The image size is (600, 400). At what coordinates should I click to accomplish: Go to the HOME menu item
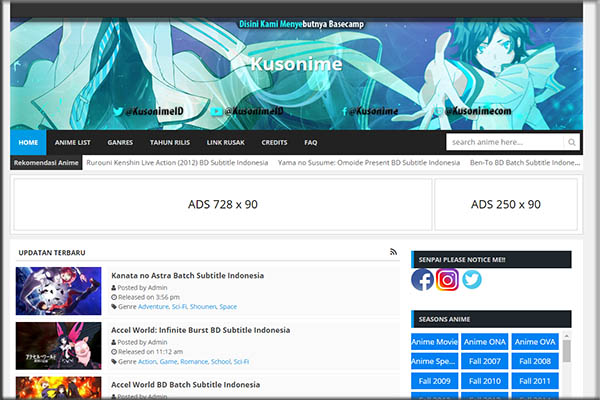pos(28,142)
